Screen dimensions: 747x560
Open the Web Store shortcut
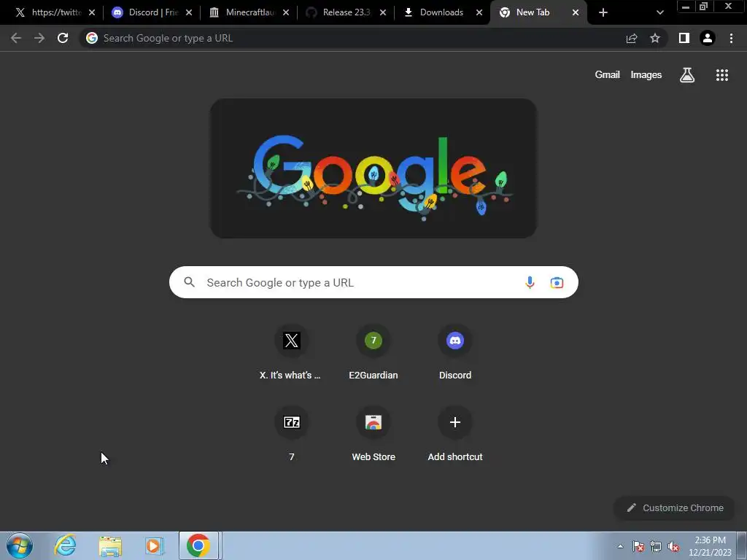[373, 435]
